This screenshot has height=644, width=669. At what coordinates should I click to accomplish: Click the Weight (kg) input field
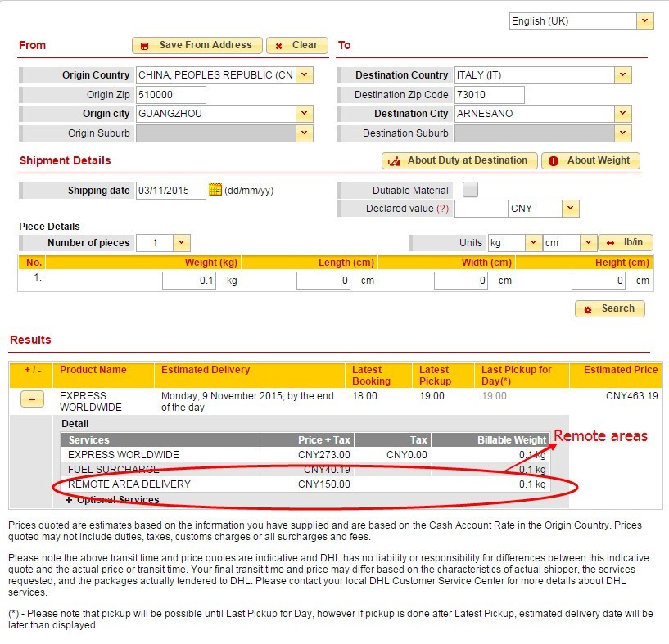click(x=189, y=281)
